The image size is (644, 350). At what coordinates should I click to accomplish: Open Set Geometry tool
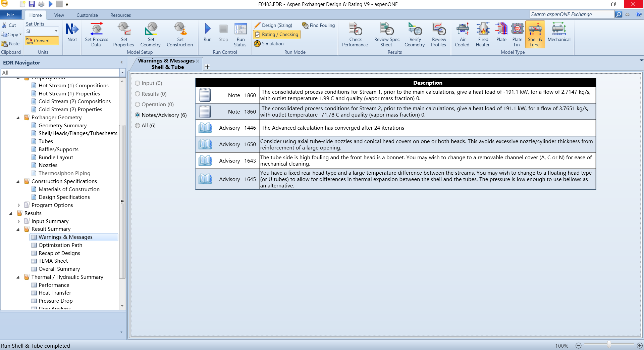151,34
